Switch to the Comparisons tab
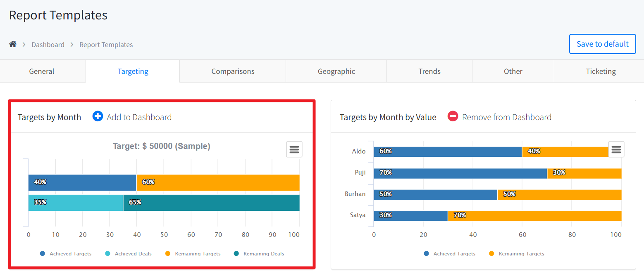 click(233, 71)
